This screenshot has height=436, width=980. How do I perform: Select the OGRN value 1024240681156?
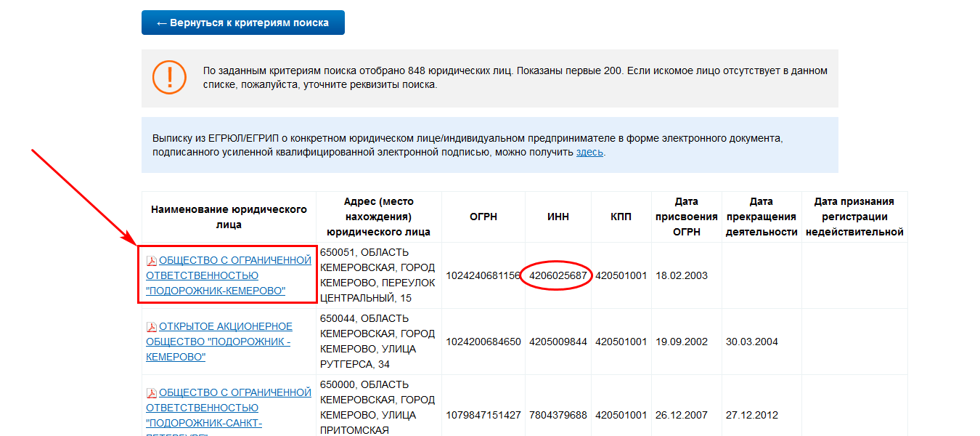tap(483, 275)
